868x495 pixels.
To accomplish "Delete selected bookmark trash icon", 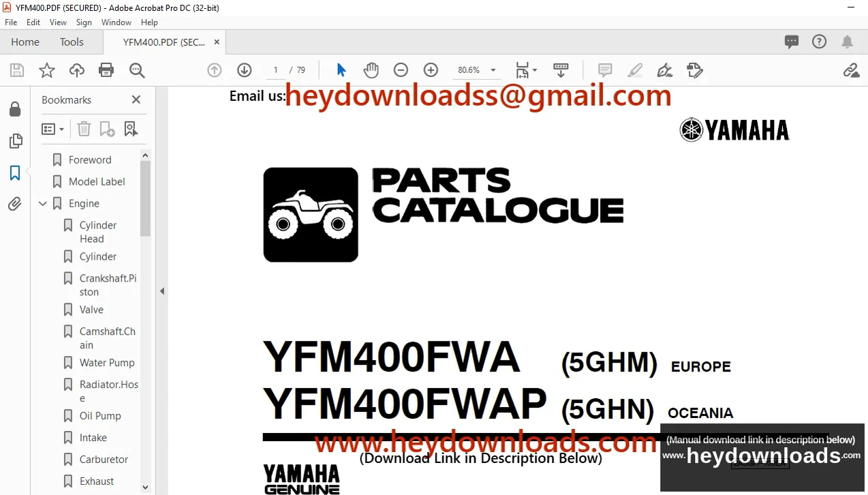I will [84, 129].
